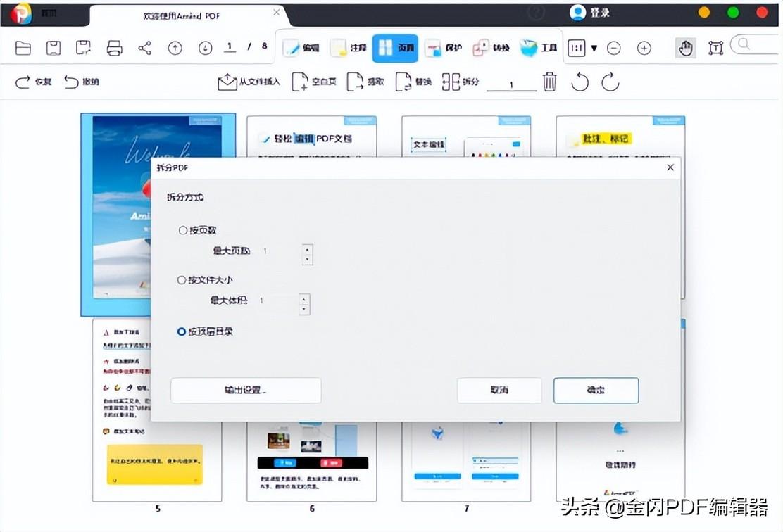Image resolution: width=783 pixels, height=532 pixels.
Task: Click the orange minimize window button
Action: (x=704, y=13)
